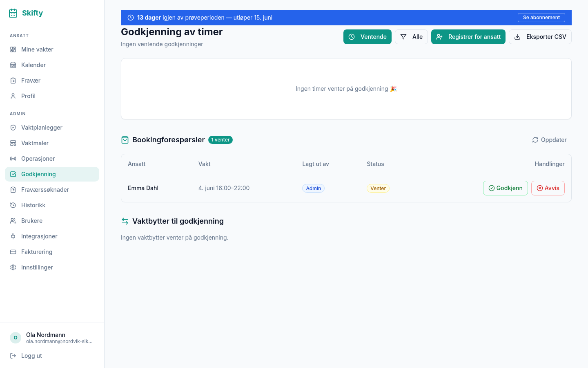Approve Emma Dahl's request with Godkjenn
Viewport: 588px width, 368px height.
506,188
